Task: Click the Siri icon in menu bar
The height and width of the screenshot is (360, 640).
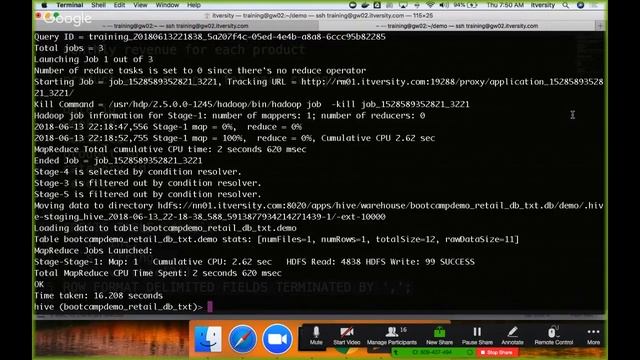Action: coord(580,5)
